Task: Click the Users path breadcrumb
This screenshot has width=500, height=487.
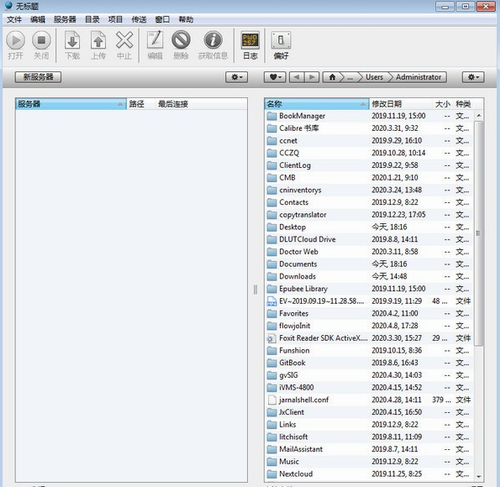Action: (374, 77)
